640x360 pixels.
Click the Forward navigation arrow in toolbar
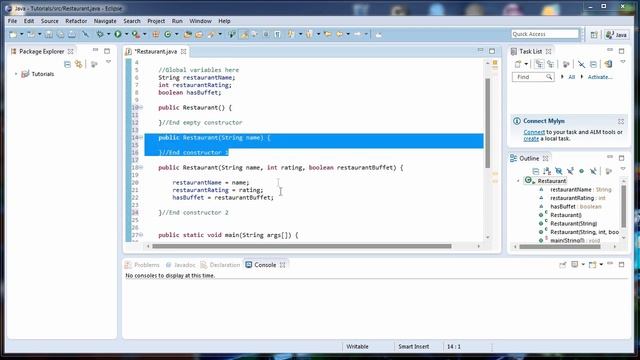[358, 35]
